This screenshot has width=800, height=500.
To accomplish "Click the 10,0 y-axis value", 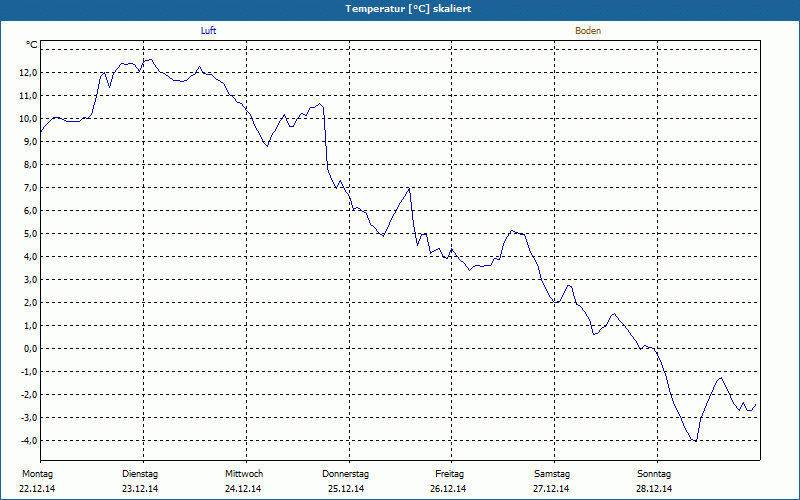I will click(28, 119).
